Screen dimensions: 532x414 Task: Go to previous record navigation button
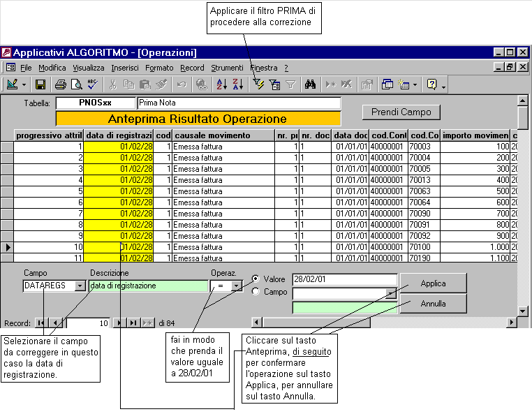[56, 323]
